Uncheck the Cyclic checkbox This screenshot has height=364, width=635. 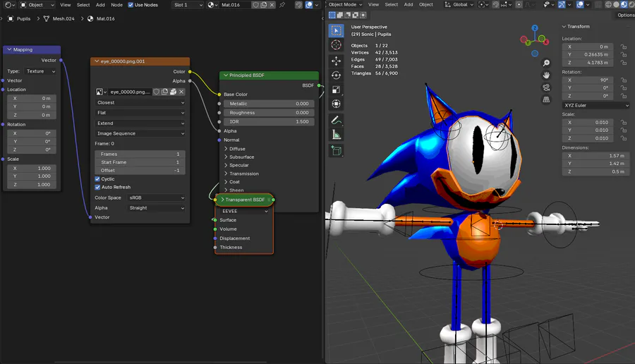[97, 179]
